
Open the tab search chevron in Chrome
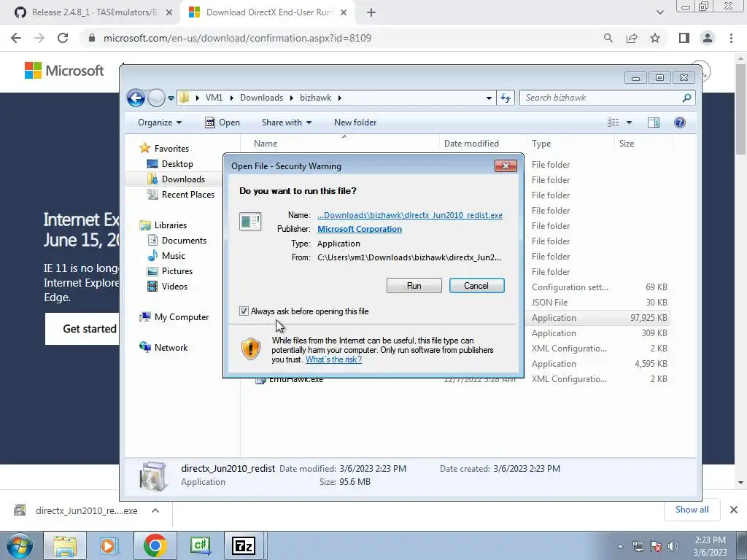click(x=659, y=12)
